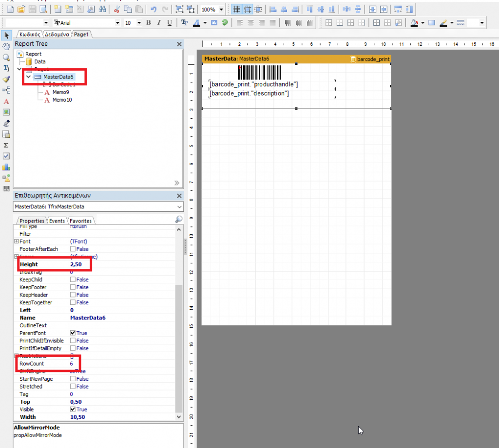Switch to the Events tab

pyautogui.click(x=57, y=221)
